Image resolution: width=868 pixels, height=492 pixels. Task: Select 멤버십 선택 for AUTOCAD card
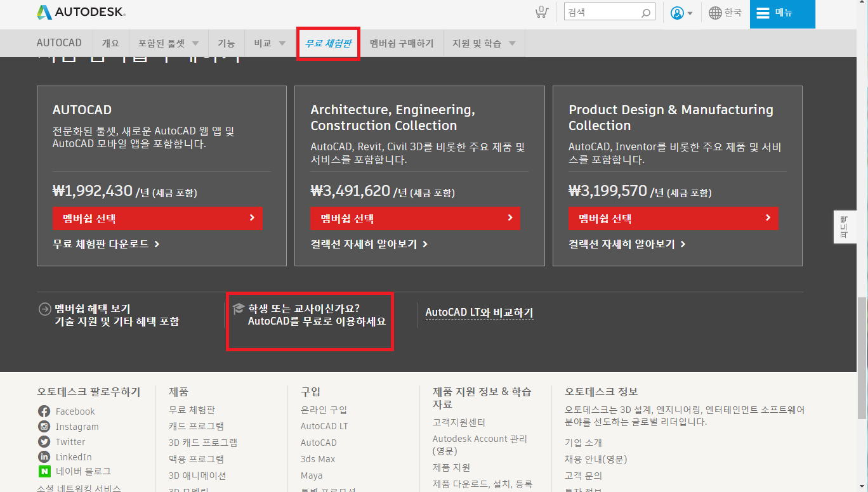[x=157, y=218]
